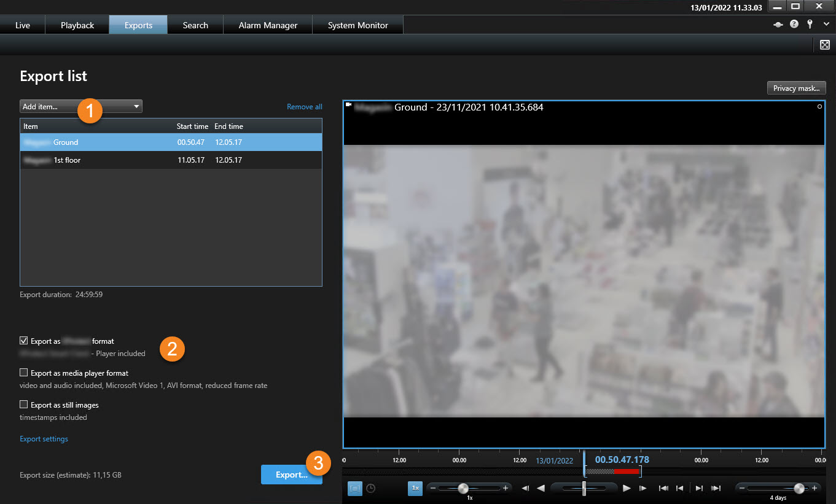Uncheck the first Export as format checkbox
Screen dimensions: 836x504
(24, 341)
